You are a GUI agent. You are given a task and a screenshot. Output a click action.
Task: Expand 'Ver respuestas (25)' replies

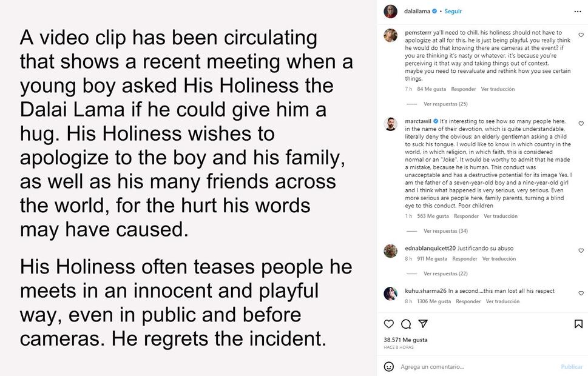pyautogui.click(x=445, y=104)
